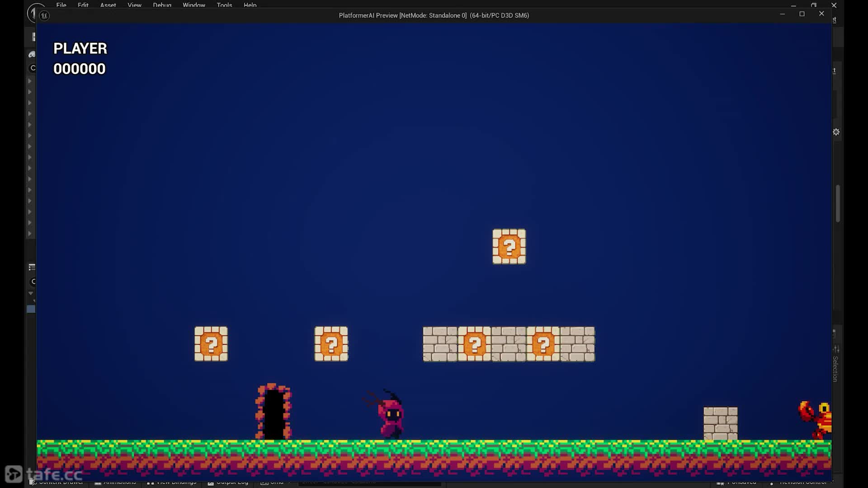Open the View menu
The height and width of the screenshot is (488, 868).
click(x=134, y=5)
